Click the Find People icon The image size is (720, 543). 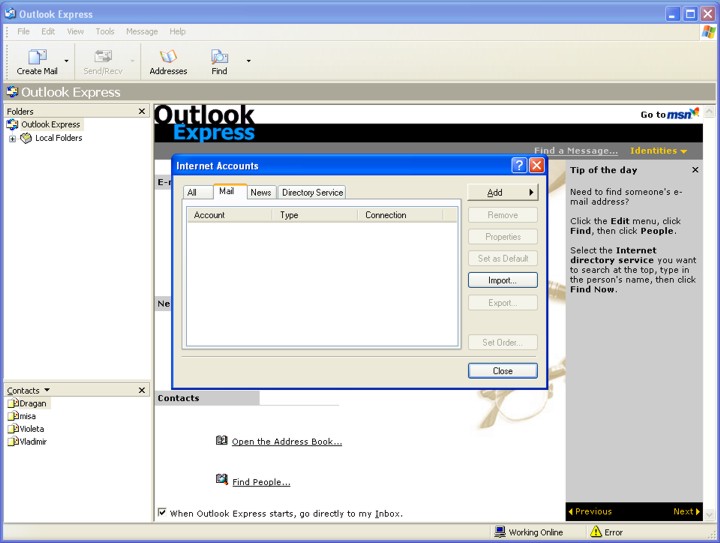pos(221,479)
